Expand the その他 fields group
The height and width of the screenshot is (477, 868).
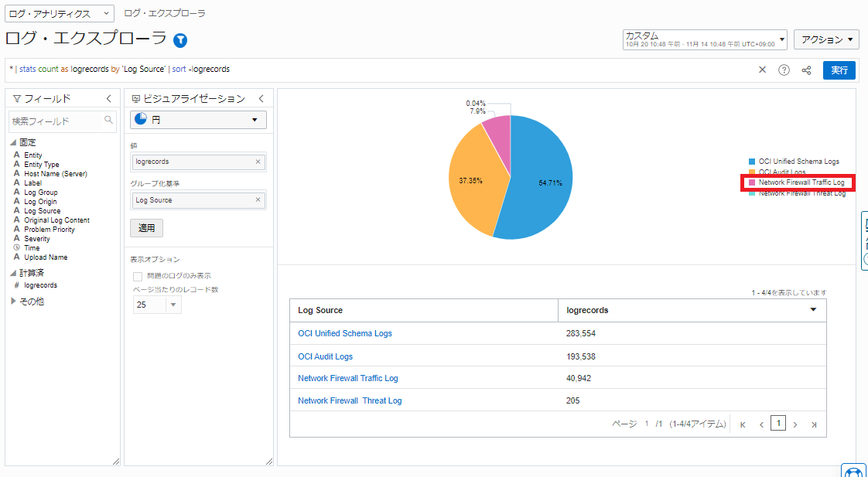click(13, 302)
